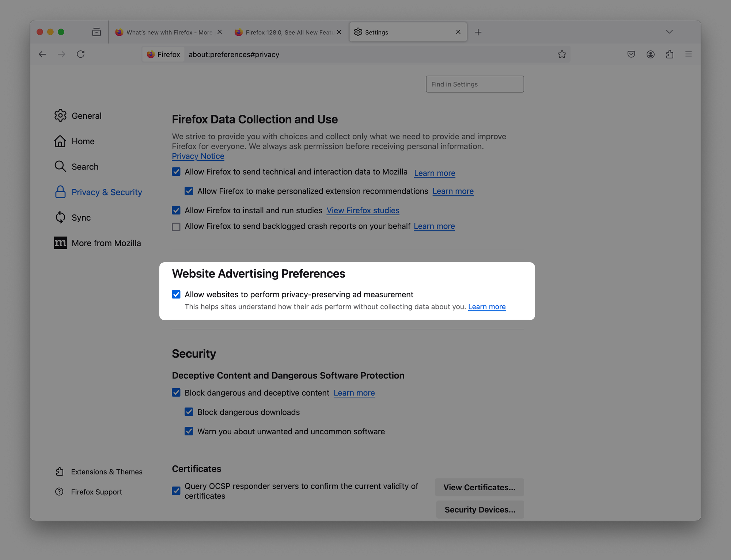Close the Firefox 128.0 tab

tap(339, 32)
